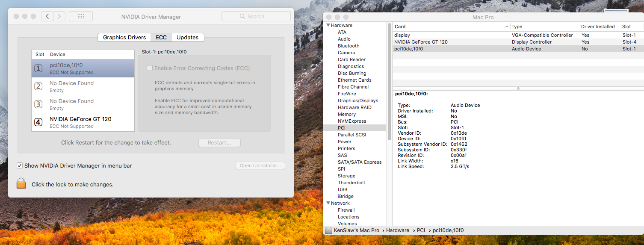
Task: Click the Search field in NVIDIA Driver Manager
Action: coord(256,16)
